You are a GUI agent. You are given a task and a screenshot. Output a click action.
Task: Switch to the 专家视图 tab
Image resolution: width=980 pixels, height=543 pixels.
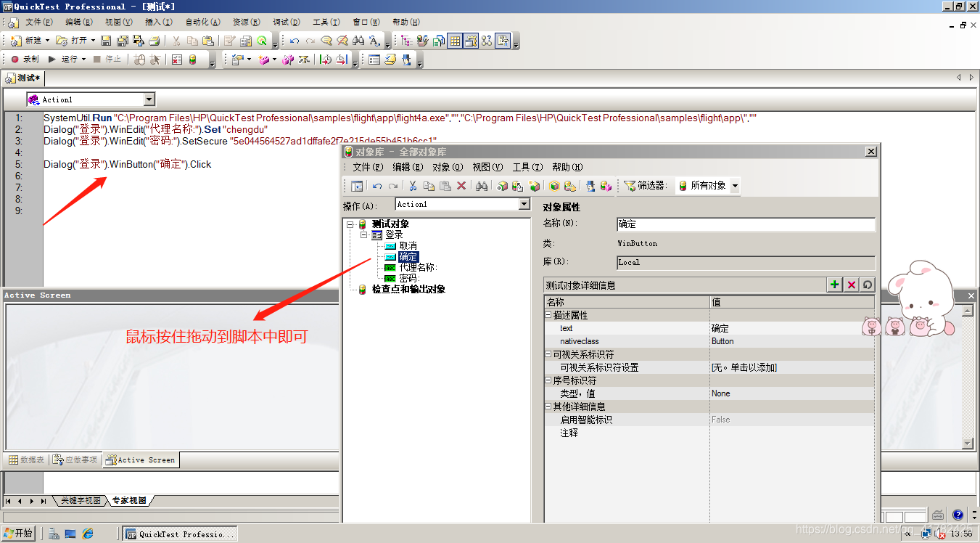[x=129, y=501]
